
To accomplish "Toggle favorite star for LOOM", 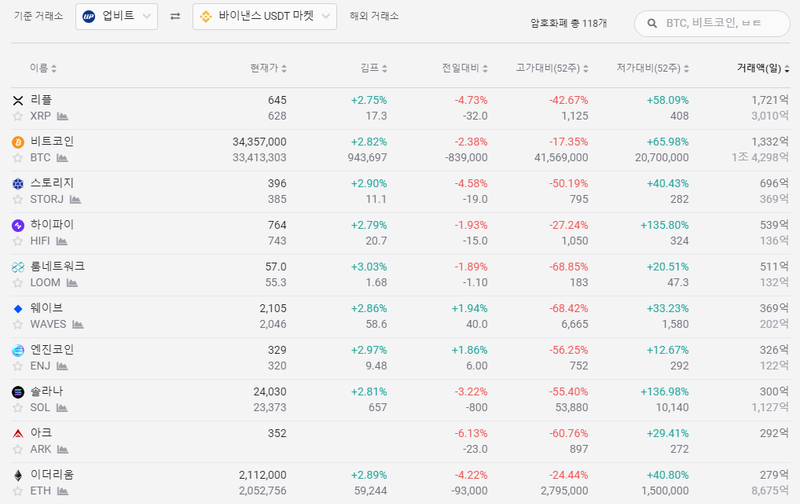I will (18, 283).
